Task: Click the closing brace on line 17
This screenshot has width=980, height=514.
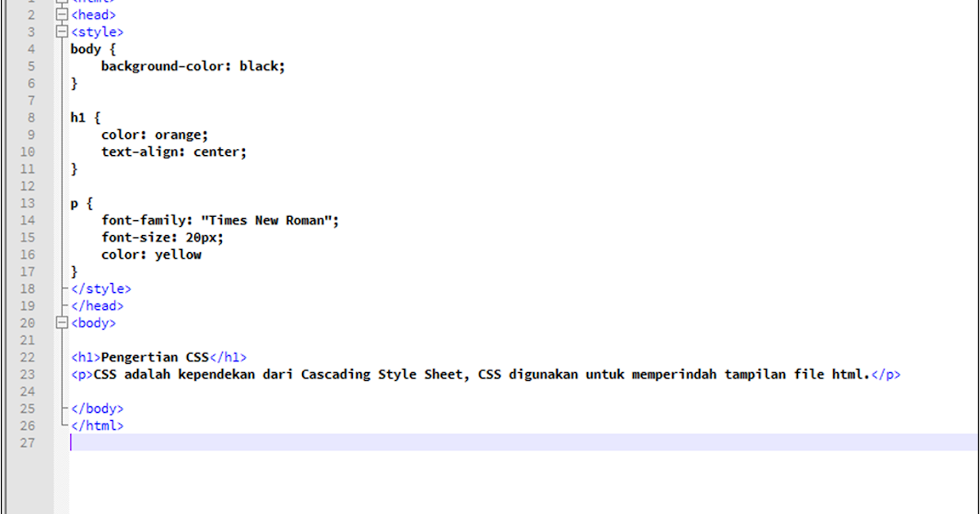Action: pyautogui.click(x=74, y=272)
